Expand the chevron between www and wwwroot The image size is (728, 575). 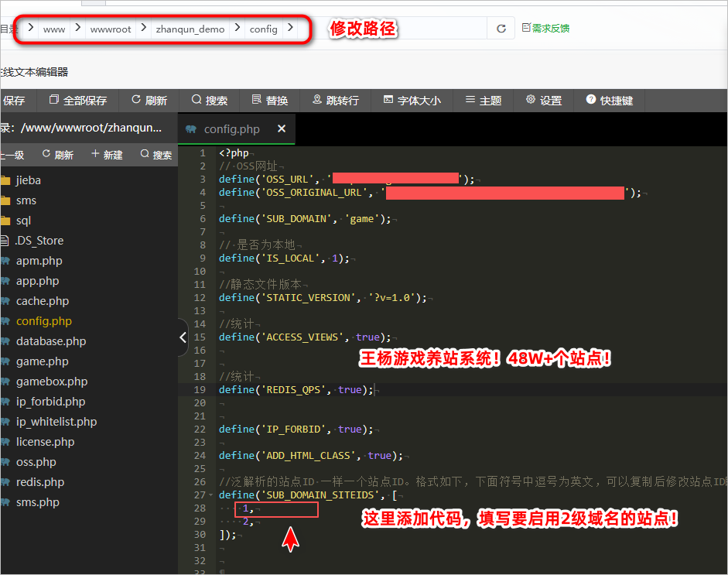[x=77, y=28]
